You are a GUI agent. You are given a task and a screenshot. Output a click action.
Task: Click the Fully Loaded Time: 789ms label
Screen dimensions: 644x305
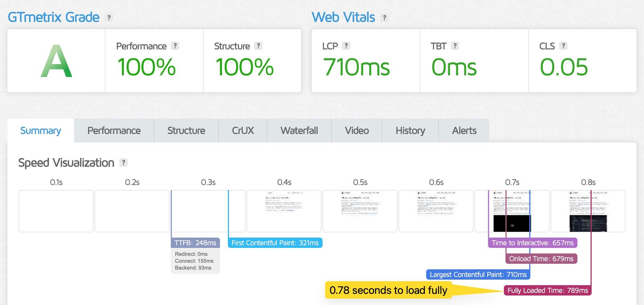coord(547,290)
